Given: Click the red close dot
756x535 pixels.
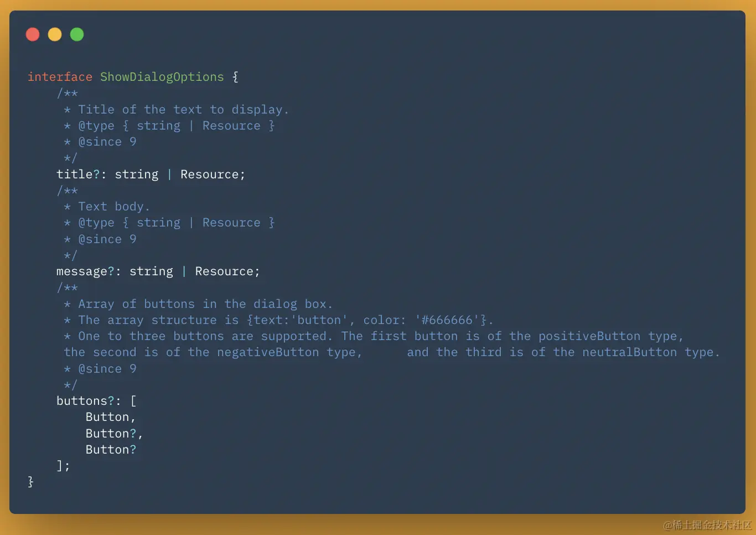Looking at the screenshot, I should pyautogui.click(x=33, y=34).
